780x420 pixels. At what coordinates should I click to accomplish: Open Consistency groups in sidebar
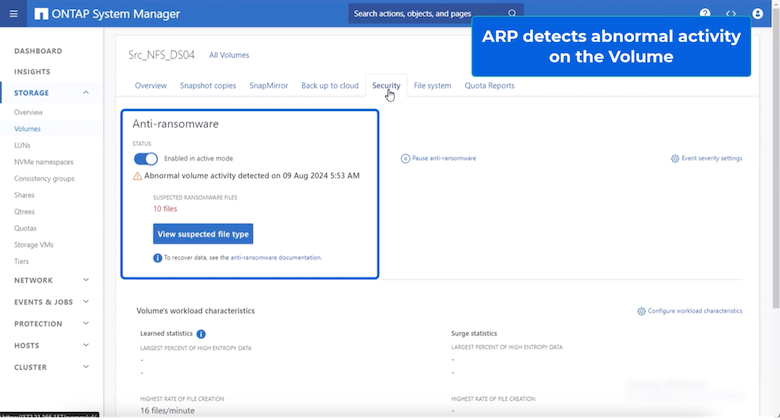pos(44,179)
